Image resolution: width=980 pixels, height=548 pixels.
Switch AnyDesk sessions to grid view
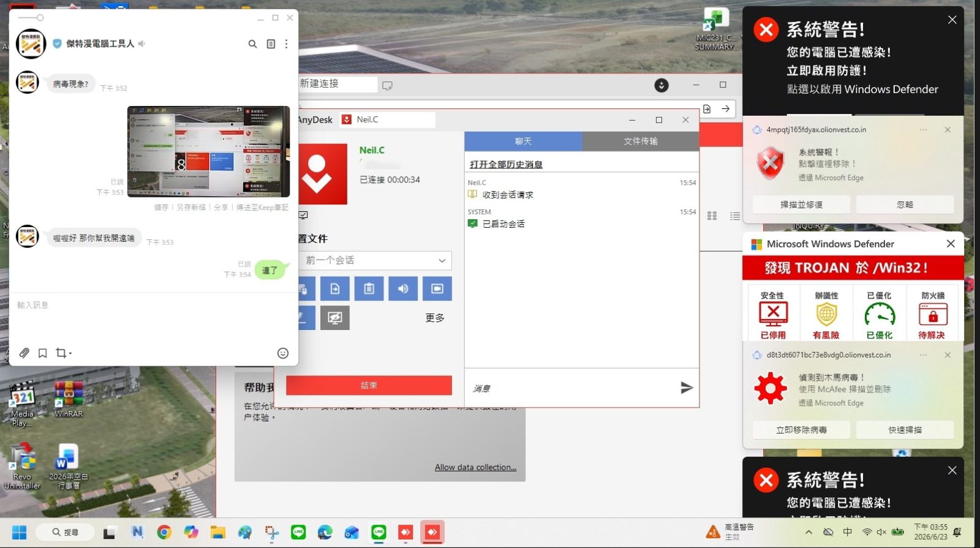[712, 216]
